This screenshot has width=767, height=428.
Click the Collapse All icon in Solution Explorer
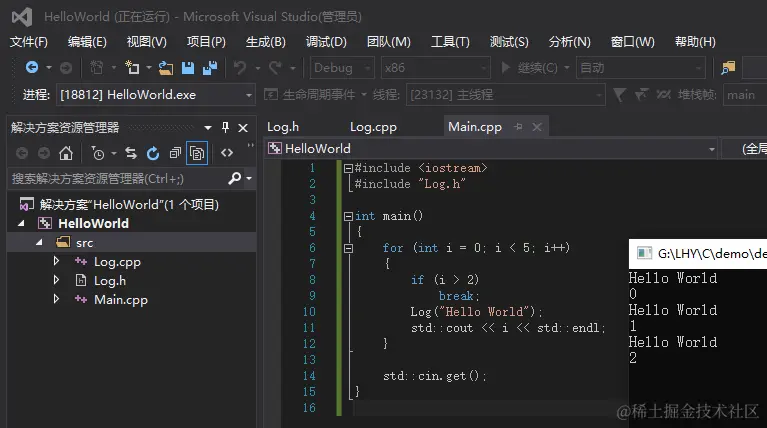click(175, 153)
